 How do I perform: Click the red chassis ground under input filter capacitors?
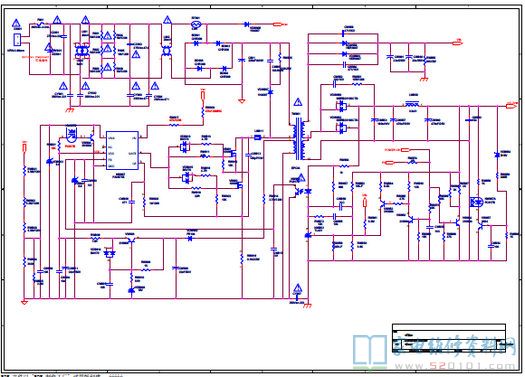70,109
